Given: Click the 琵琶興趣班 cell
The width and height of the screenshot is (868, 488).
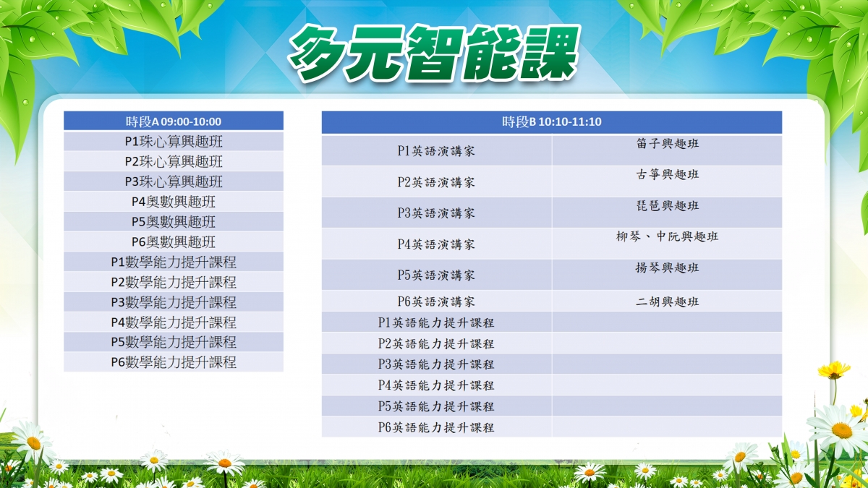Looking at the screenshot, I should click(x=667, y=213).
